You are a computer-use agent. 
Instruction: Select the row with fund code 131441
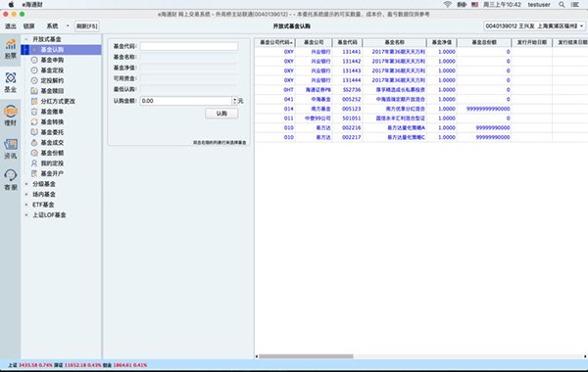(x=421, y=52)
